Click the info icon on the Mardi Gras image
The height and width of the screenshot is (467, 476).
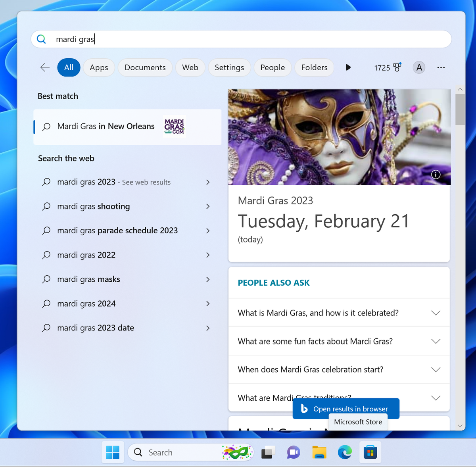436,174
